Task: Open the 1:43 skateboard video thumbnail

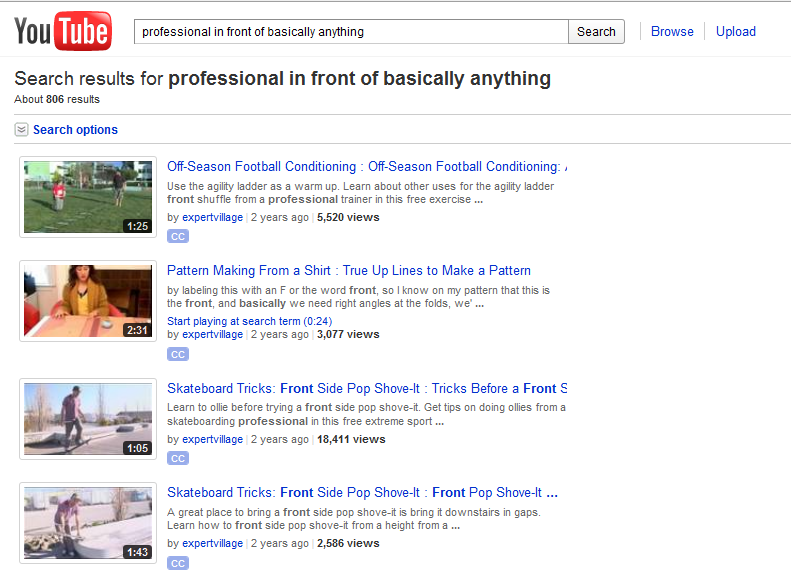Action: click(88, 523)
